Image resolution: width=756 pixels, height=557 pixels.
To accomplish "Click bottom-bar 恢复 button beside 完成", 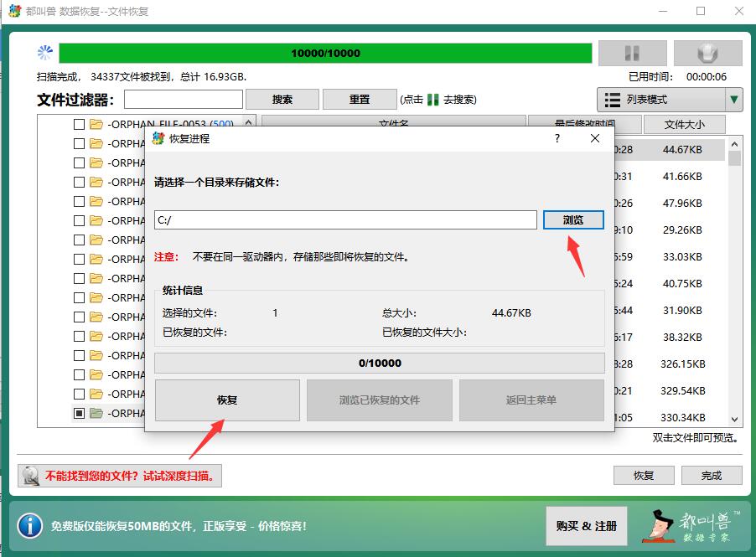I will [x=644, y=476].
